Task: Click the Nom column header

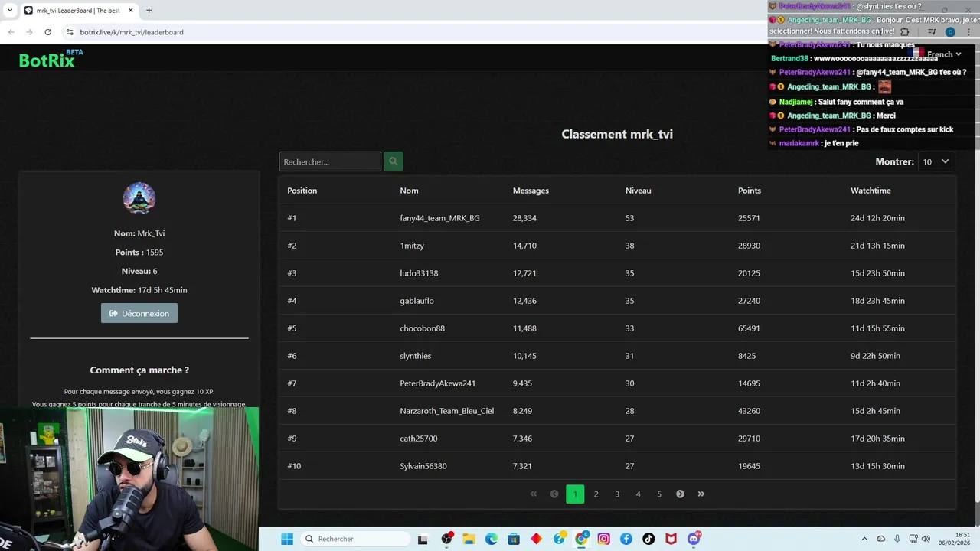Action: click(x=409, y=191)
